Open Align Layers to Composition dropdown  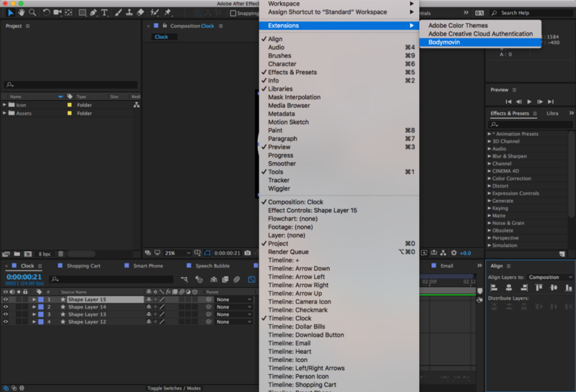tap(550, 277)
